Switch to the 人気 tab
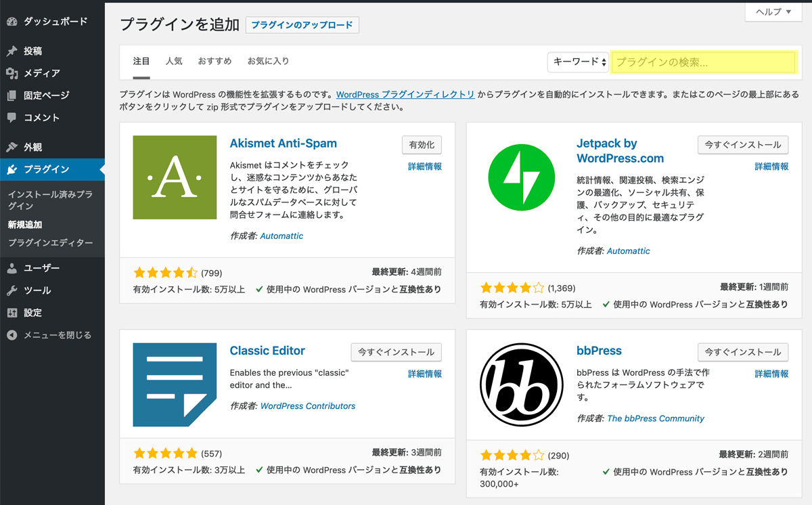 tap(174, 61)
